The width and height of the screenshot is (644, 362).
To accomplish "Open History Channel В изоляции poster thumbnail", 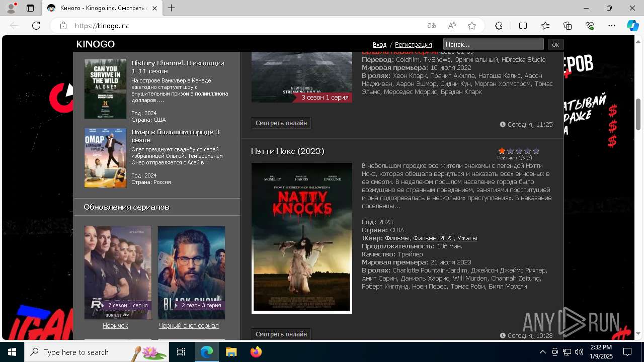I will [x=105, y=89].
